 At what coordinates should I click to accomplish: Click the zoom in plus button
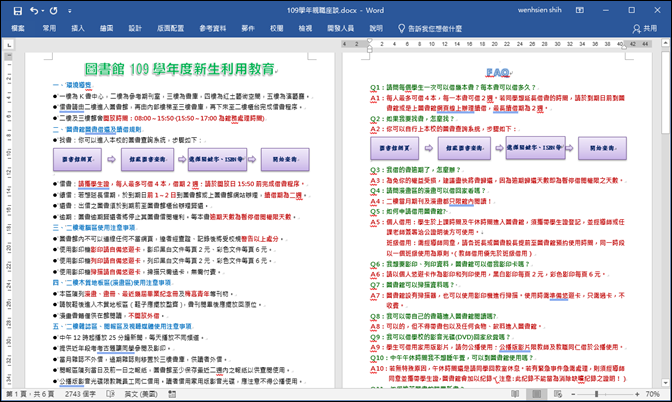click(x=637, y=394)
